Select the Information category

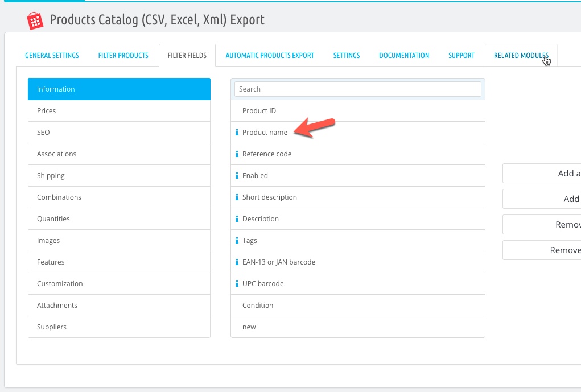(x=120, y=89)
